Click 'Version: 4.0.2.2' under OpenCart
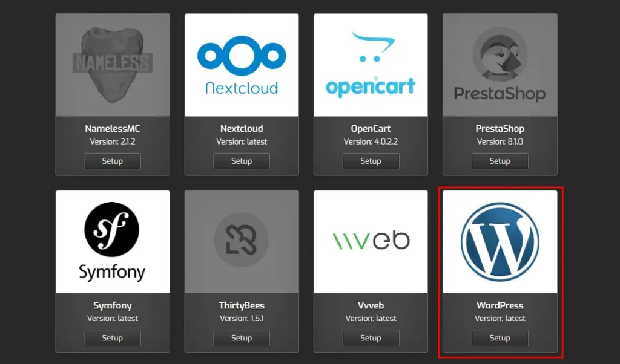This screenshot has height=364, width=620. [x=371, y=141]
